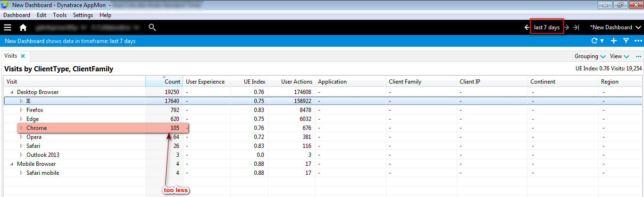Refresh the dashboard data

click(594, 41)
